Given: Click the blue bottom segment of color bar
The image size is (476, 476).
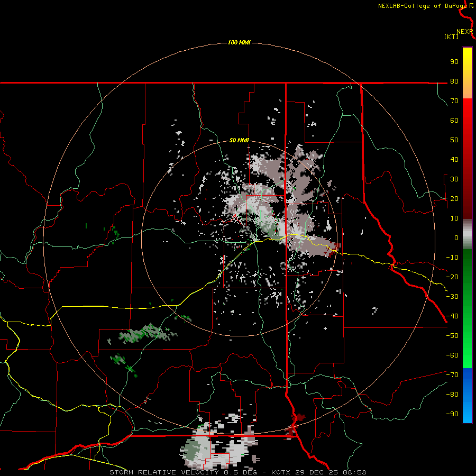Looking at the screenshot, I should (467, 396).
